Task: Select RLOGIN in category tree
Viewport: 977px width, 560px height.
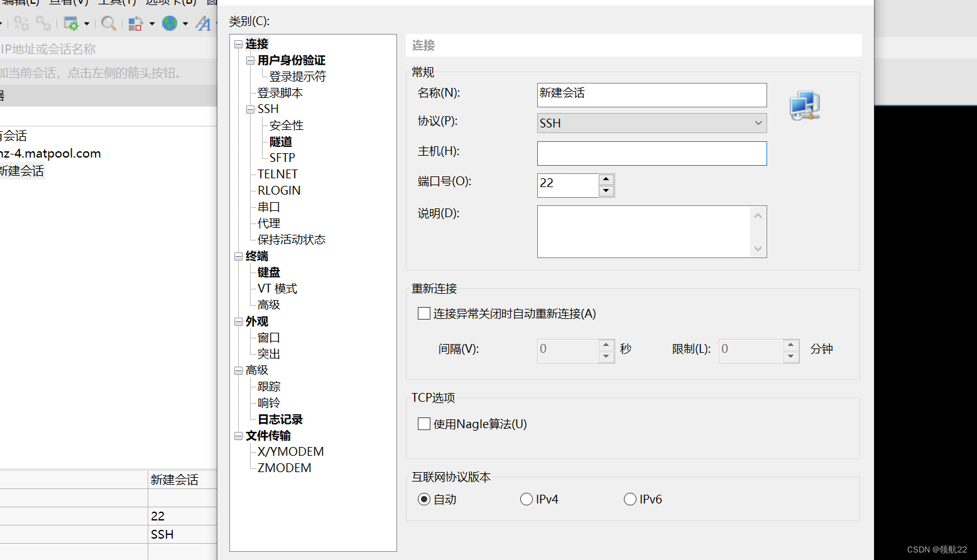Action: (x=279, y=191)
